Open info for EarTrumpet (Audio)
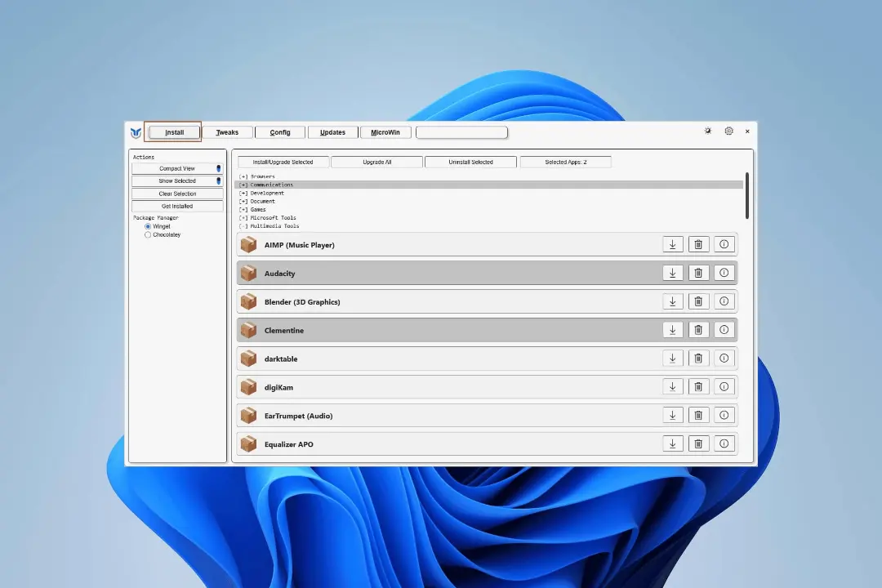This screenshot has width=882, height=588. 724,415
